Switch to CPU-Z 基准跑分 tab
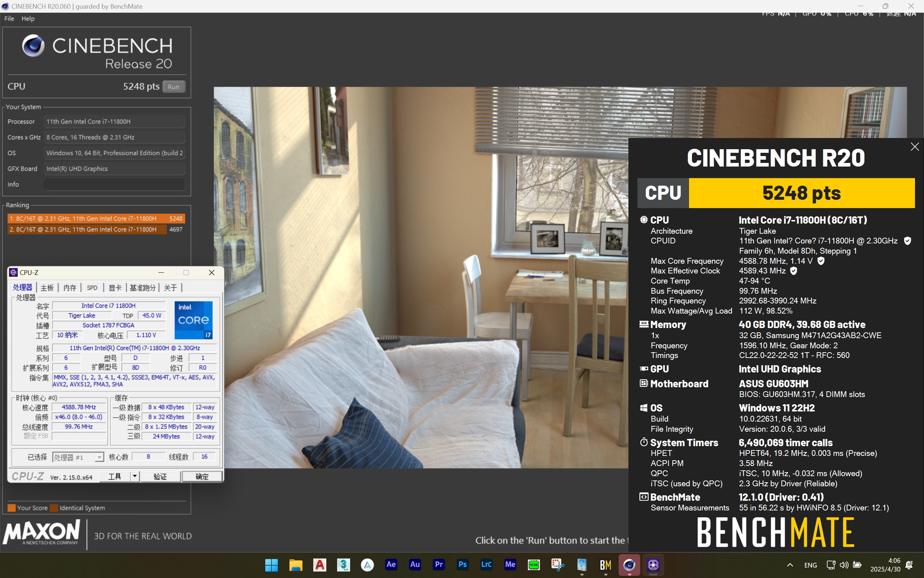The height and width of the screenshot is (578, 924). pos(143,288)
